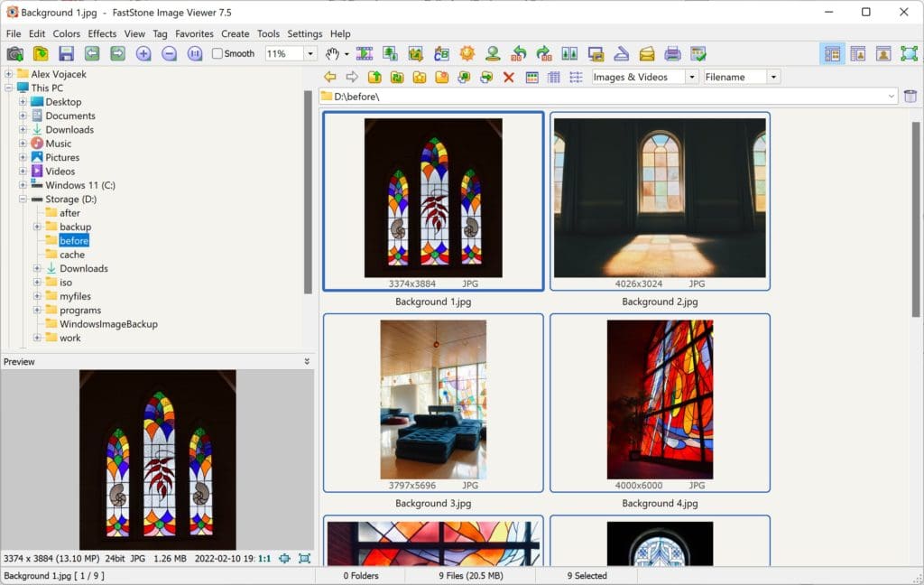The width and height of the screenshot is (924, 585).
Task: Open the hand tool dropdown arrow
Action: [x=346, y=54]
